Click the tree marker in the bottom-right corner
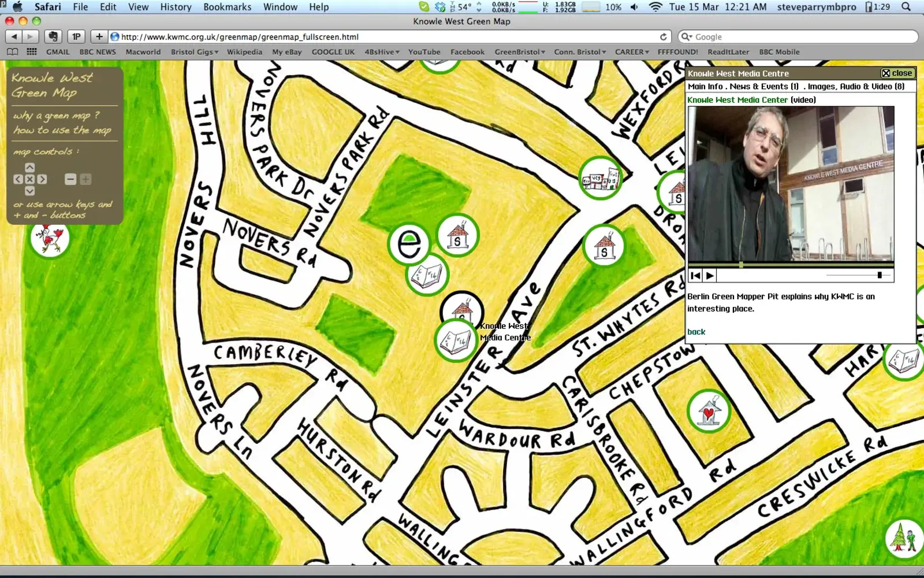The image size is (924, 578). click(x=903, y=538)
